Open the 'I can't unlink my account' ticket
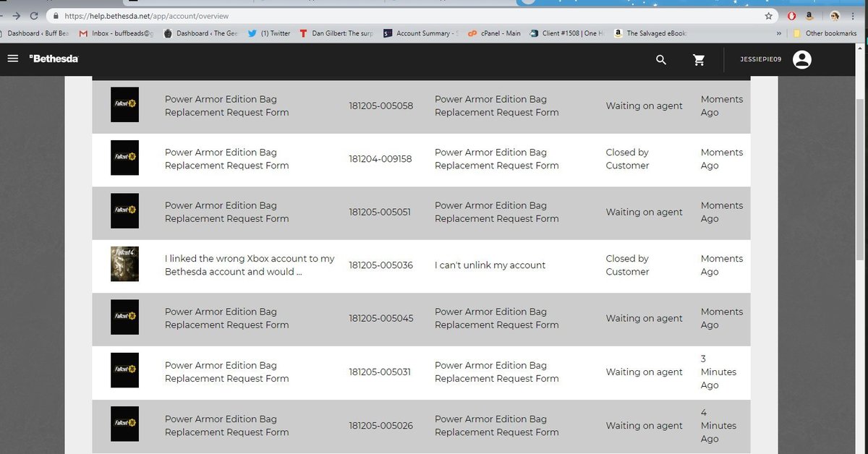The image size is (868, 454). (490, 265)
